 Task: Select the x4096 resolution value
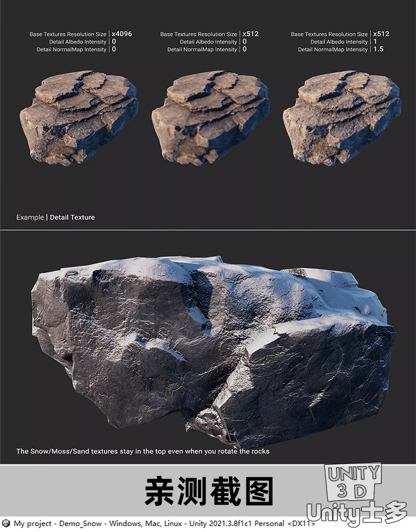tap(121, 34)
